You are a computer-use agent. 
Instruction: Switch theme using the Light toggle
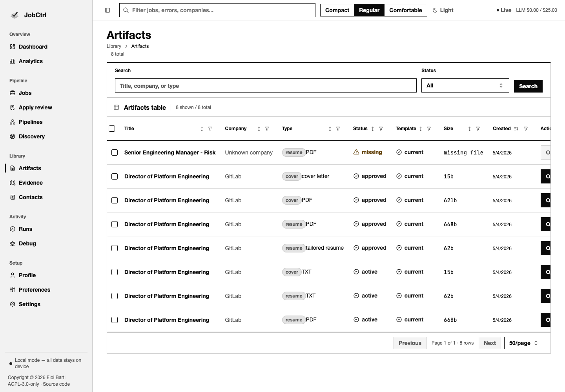click(443, 10)
